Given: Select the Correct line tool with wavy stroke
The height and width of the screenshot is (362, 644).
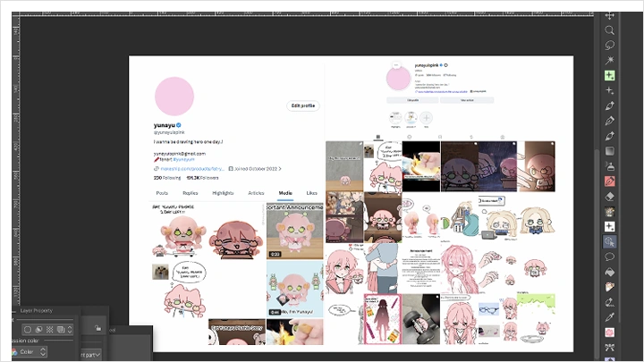Looking at the screenshot, I should tap(609, 302).
